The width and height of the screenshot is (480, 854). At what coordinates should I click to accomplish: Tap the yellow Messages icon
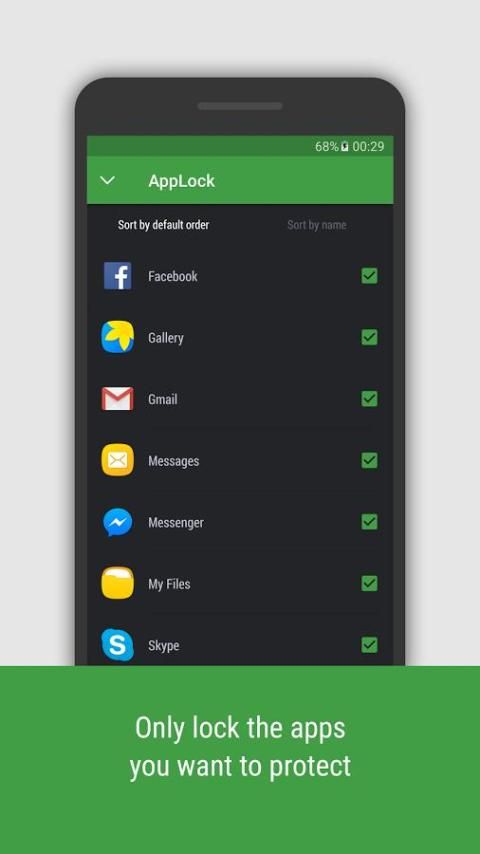click(x=118, y=460)
